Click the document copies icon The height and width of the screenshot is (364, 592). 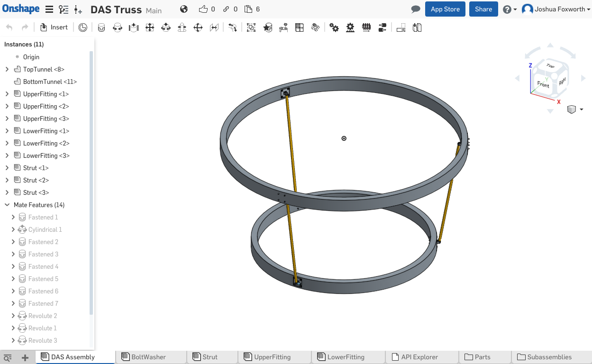(x=248, y=9)
